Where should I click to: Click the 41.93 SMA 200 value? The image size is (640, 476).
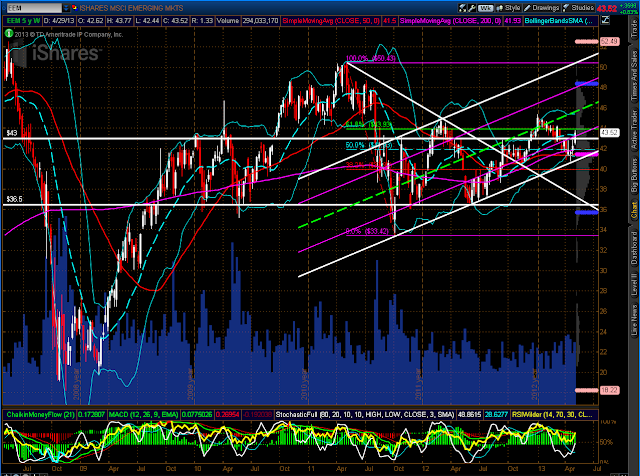point(512,20)
